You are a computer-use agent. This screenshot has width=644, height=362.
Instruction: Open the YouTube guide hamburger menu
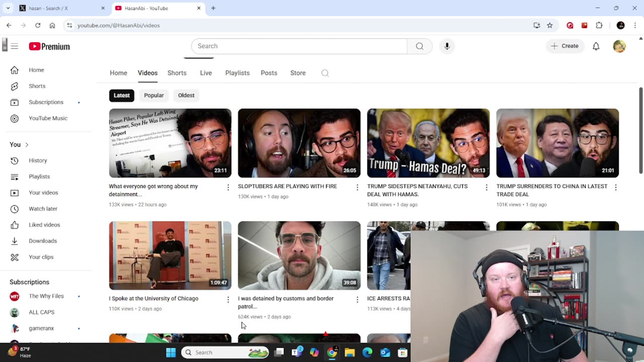coord(15,46)
